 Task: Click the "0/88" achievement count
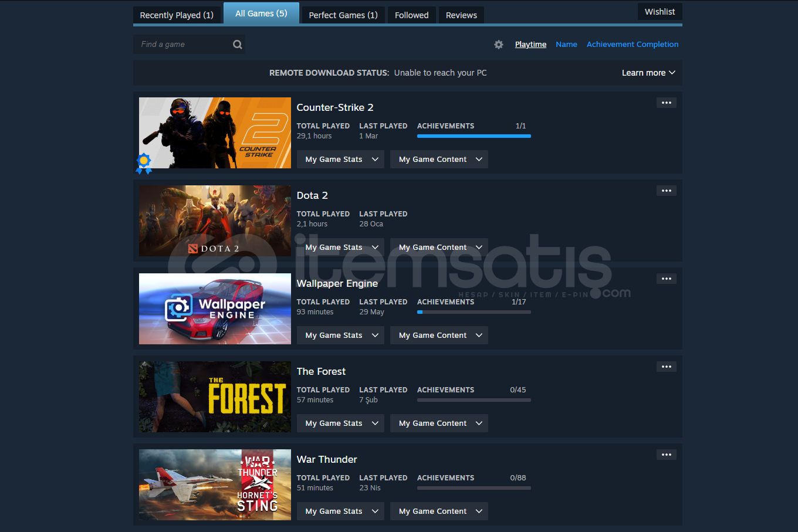coord(518,478)
